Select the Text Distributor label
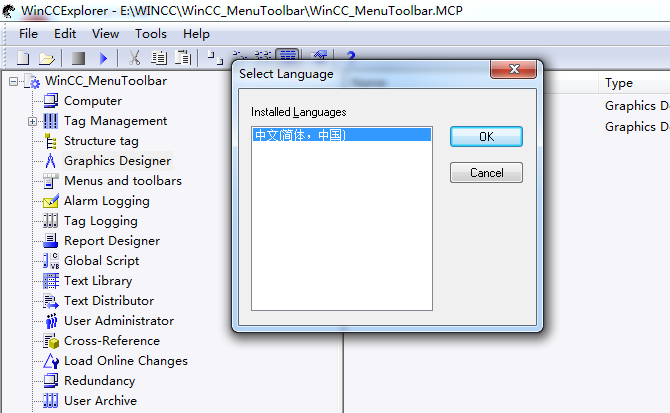This screenshot has height=413, width=670. pos(109,301)
